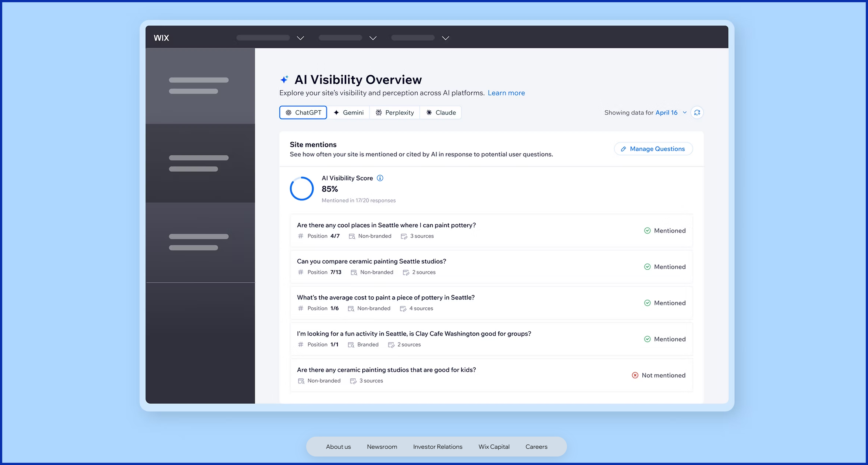Select the first placeholder sidebar item
The width and height of the screenshot is (868, 465).
click(x=200, y=86)
